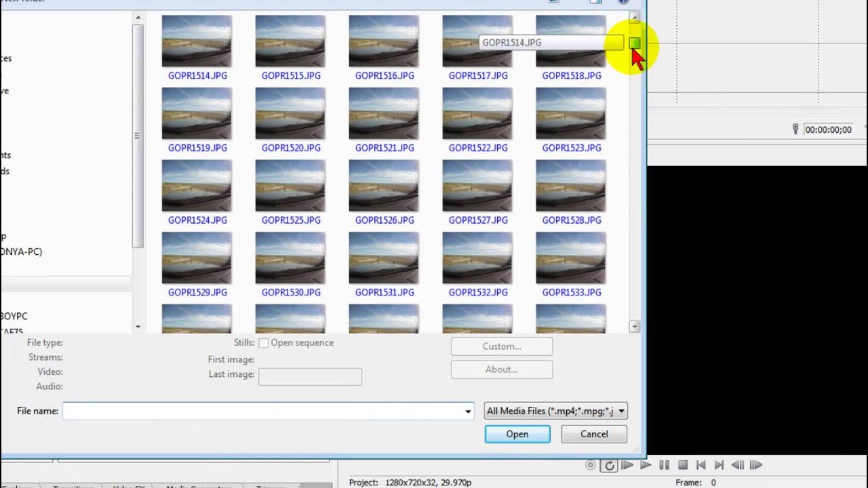Image resolution: width=868 pixels, height=488 pixels.
Task: Click the file list scrollbar down arrow
Action: (635, 327)
